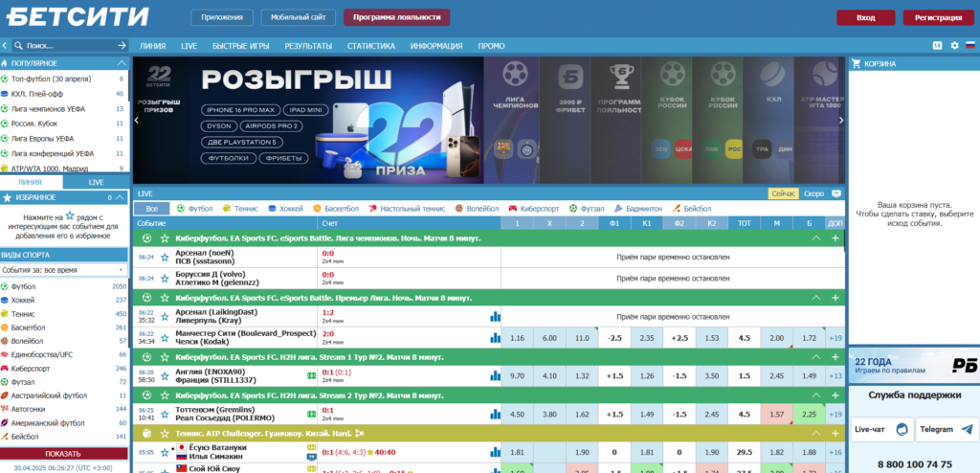Click tennis ball icon on ATP Challenger header
This screenshot has height=473, width=980.
pyautogui.click(x=146, y=433)
